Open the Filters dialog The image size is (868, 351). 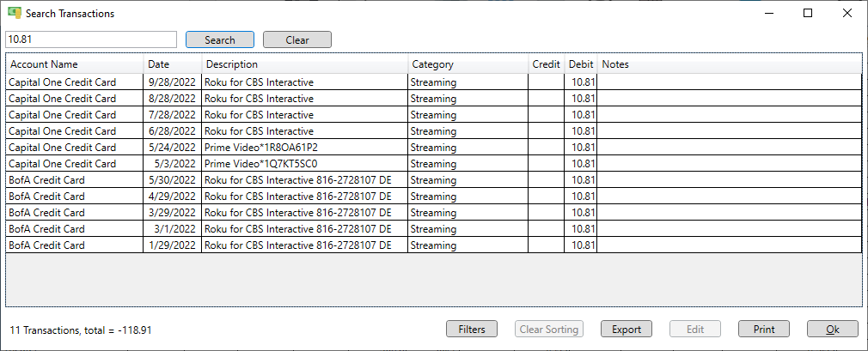click(x=472, y=330)
